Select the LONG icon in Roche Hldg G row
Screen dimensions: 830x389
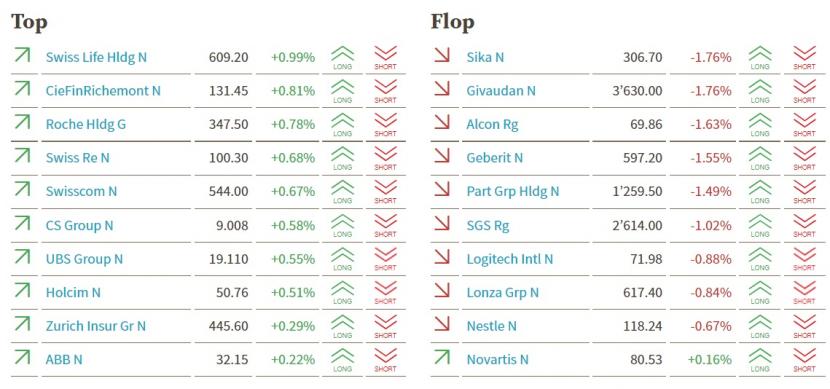[x=342, y=125]
